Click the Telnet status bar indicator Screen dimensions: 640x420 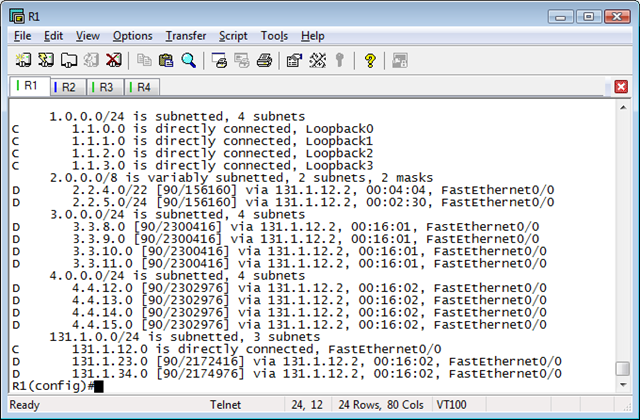225,405
